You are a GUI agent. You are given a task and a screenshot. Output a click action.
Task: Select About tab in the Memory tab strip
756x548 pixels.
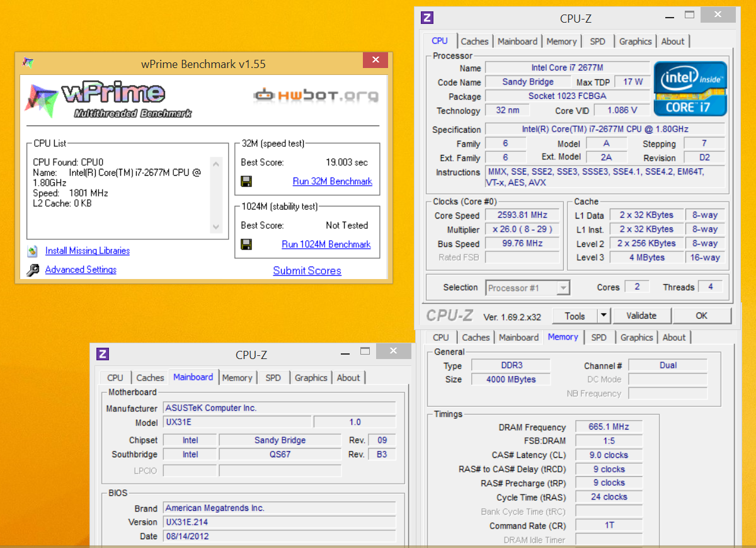click(673, 338)
